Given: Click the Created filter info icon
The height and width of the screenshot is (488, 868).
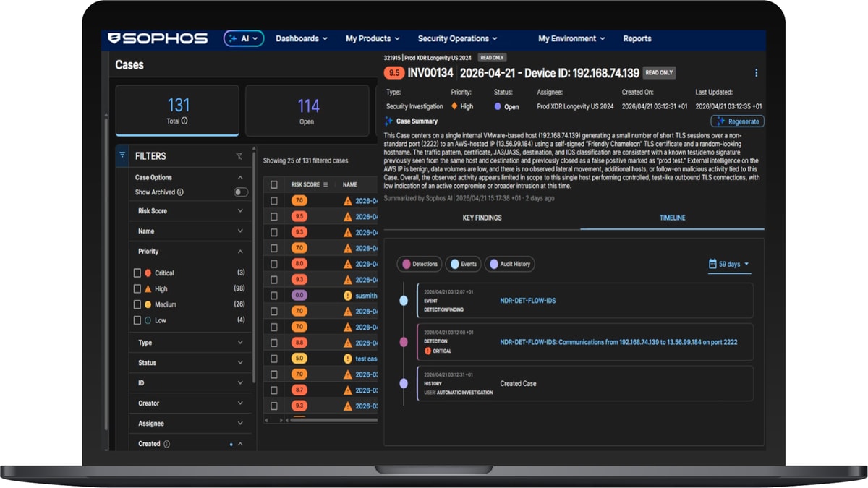Looking at the screenshot, I should click(166, 444).
